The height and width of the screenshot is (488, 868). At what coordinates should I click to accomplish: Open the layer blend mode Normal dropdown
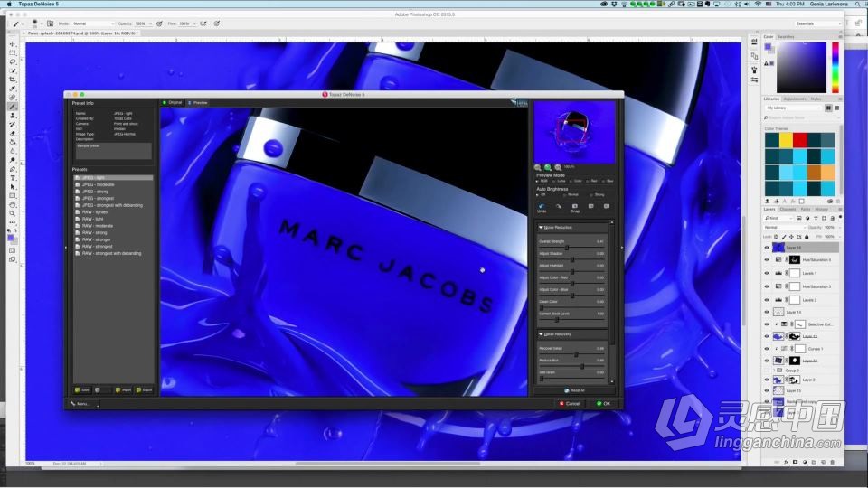click(784, 228)
